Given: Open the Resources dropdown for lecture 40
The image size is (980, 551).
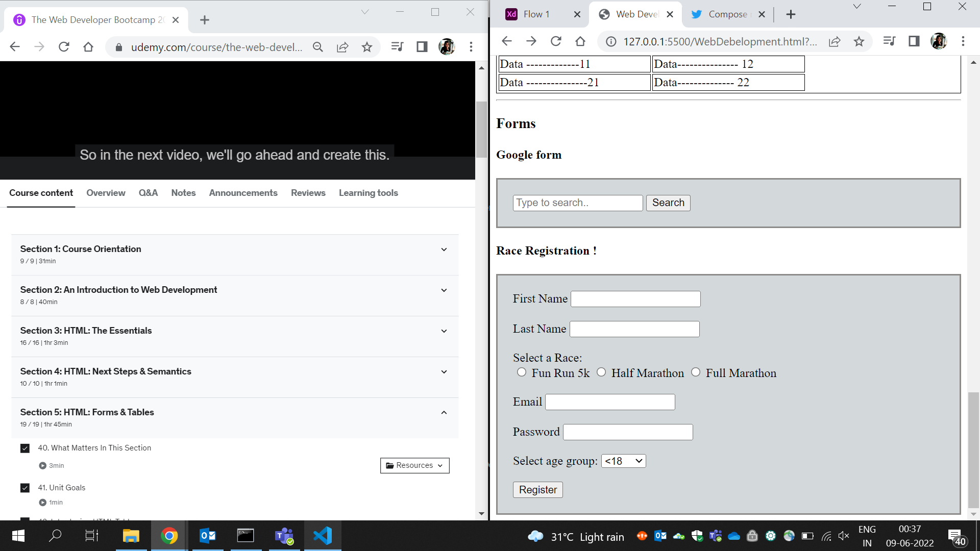Looking at the screenshot, I should 414,465.
